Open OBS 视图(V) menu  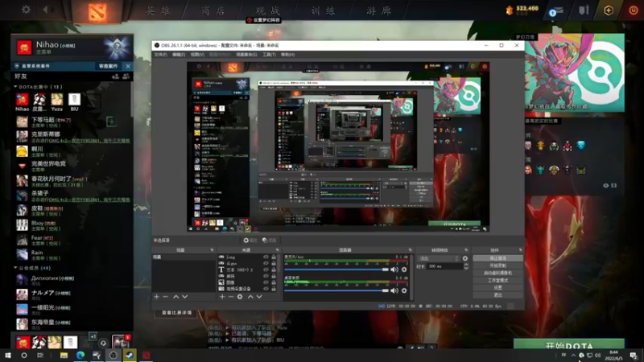[197, 55]
